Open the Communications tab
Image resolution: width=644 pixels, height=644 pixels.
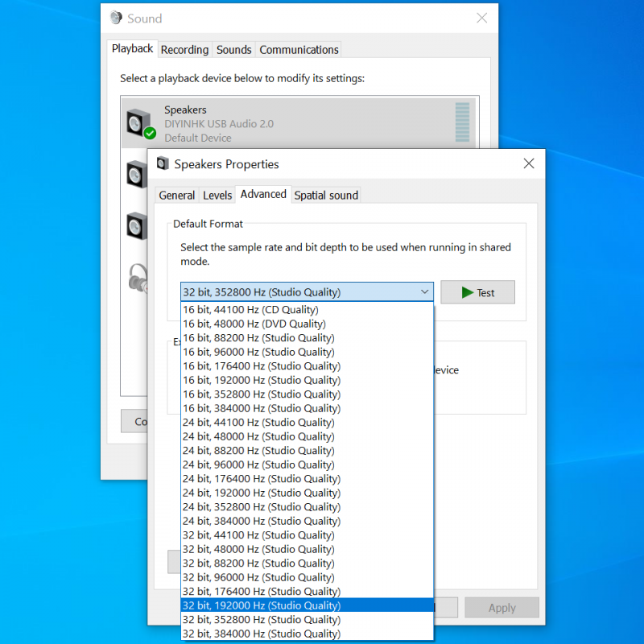299,50
